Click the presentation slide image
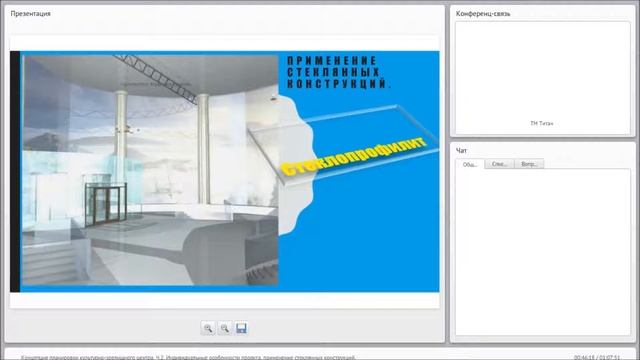 point(224,171)
